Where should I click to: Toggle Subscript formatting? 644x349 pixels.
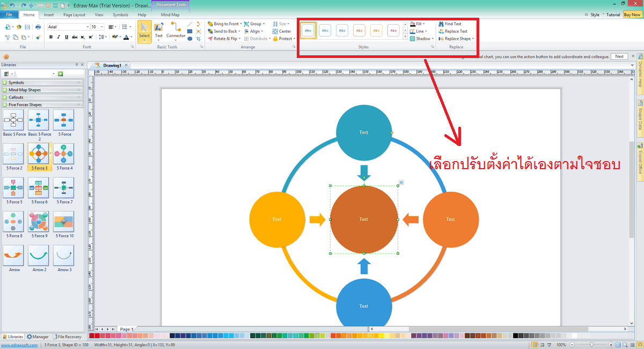83,37
